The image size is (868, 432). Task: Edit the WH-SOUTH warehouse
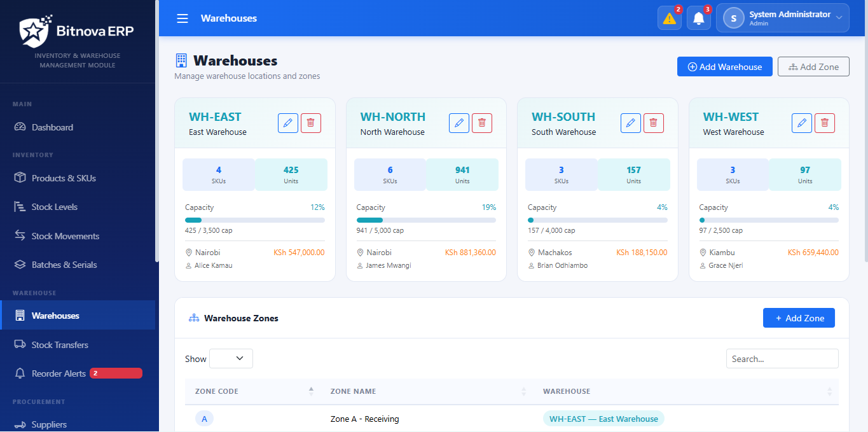[x=631, y=123]
